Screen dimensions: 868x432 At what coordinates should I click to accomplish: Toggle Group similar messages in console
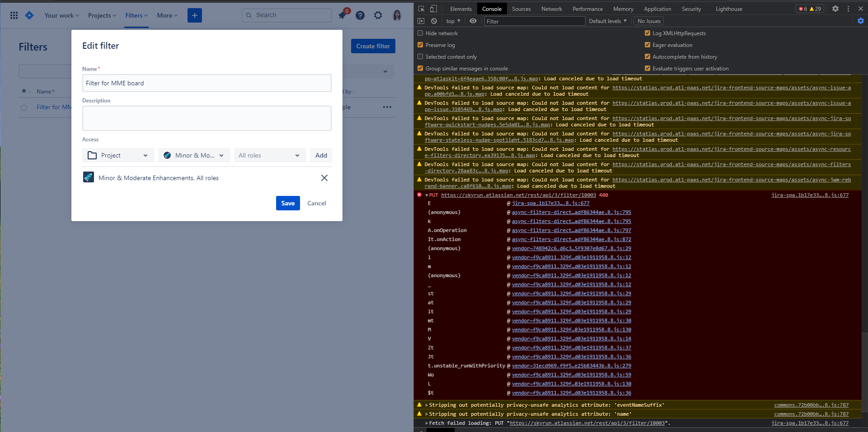tap(420, 68)
